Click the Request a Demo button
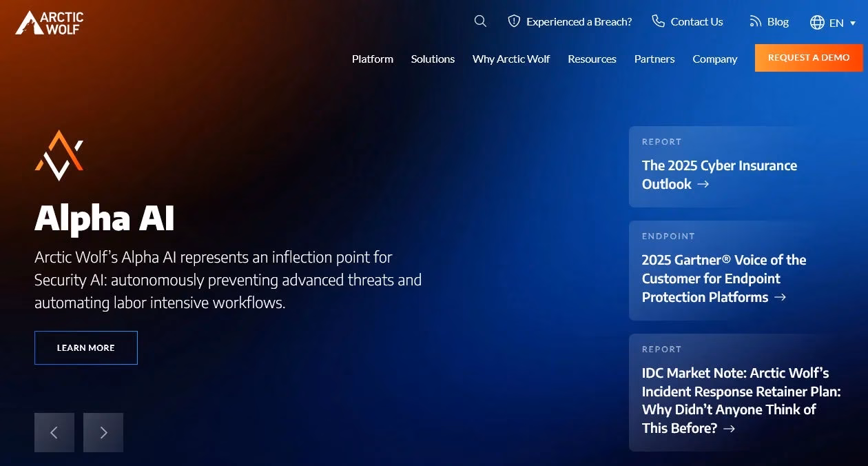This screenshot has height=466, width=868. (x=809, y=58)
